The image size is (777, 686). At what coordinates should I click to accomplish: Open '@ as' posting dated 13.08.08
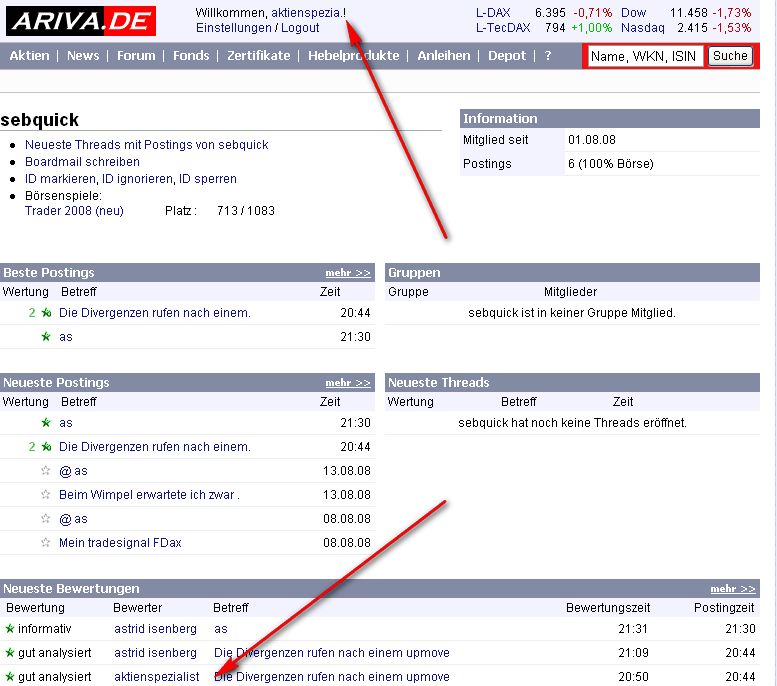73,471
